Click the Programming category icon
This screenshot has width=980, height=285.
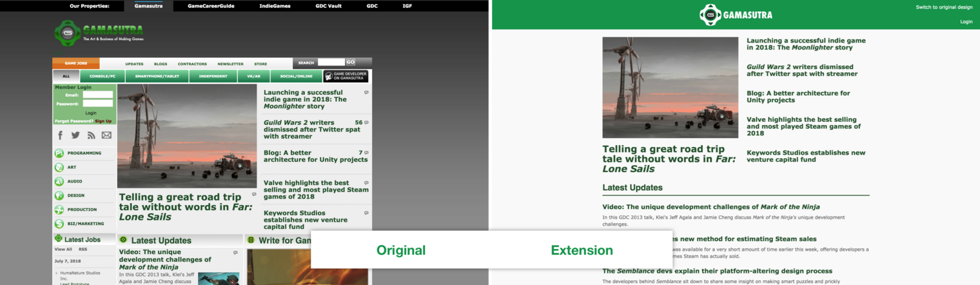pyautogui.click(x=59, y=153)
